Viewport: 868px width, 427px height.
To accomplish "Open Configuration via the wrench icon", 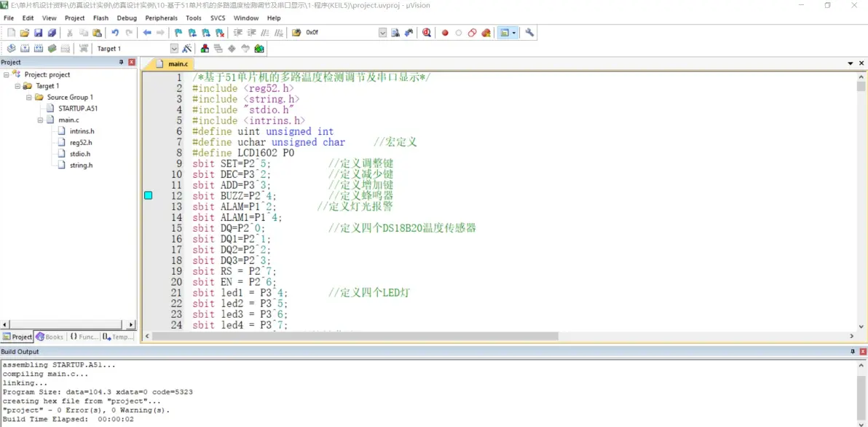I will [x=529, y=33].
